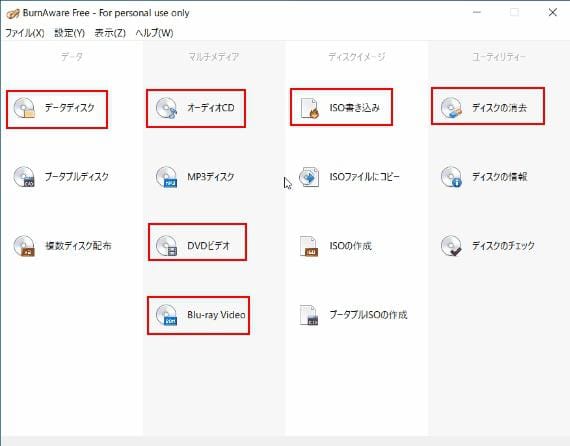The height and width of the screenshot is (446, 570).
Task: Open ブータブルISOの作成 file icon
Action: (309, 315)
